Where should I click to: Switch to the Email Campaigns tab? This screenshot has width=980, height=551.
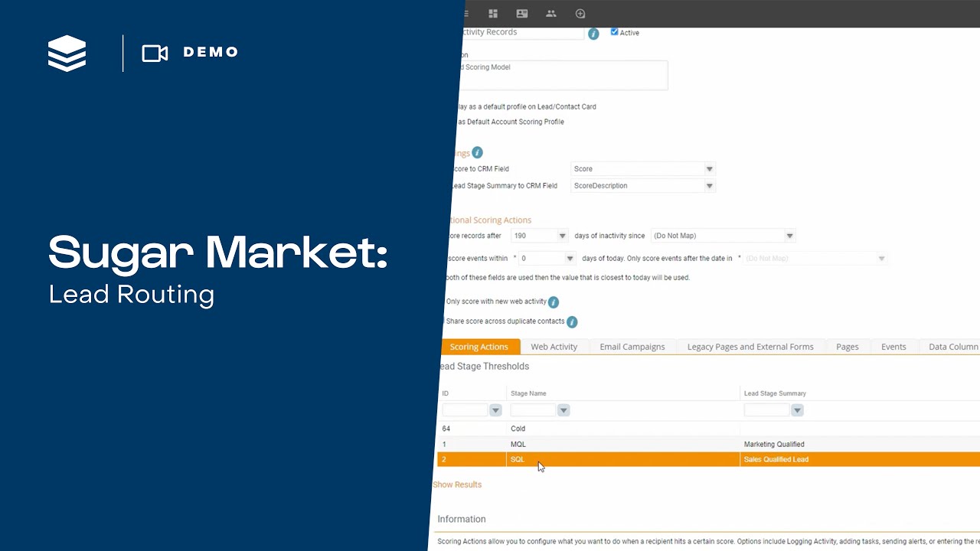[632, 347]
